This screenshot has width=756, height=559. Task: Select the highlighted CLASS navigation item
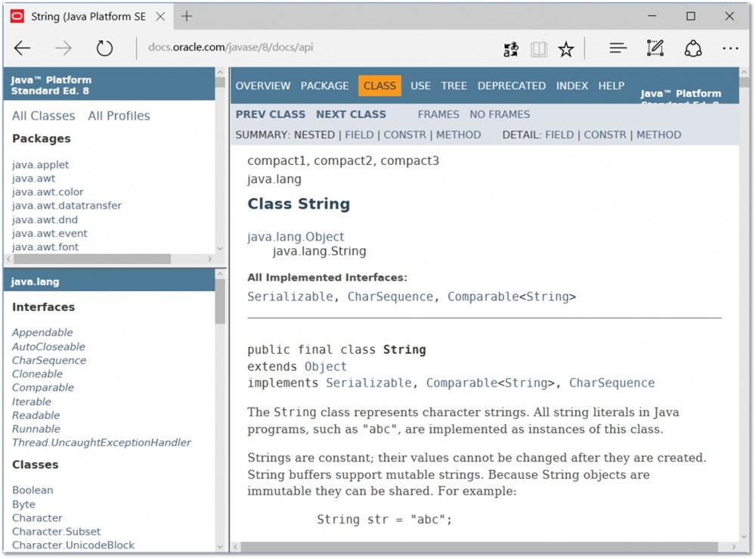tap(380, 85)
